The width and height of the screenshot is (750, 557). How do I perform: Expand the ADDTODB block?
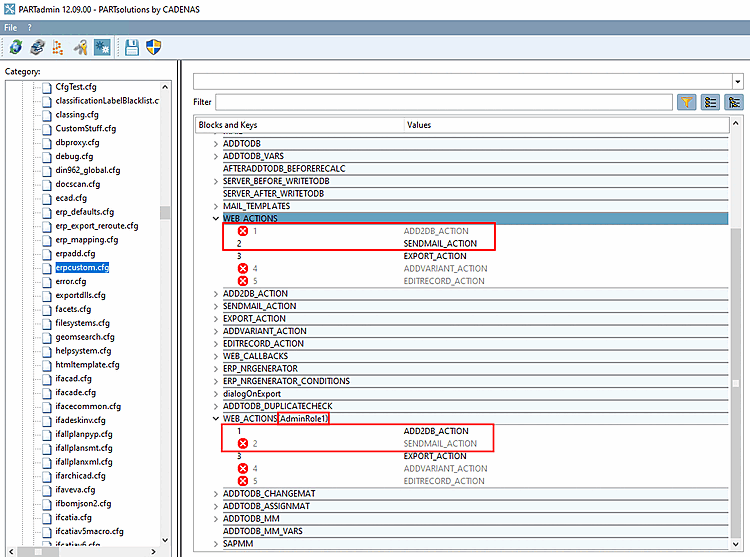[216, 143]
